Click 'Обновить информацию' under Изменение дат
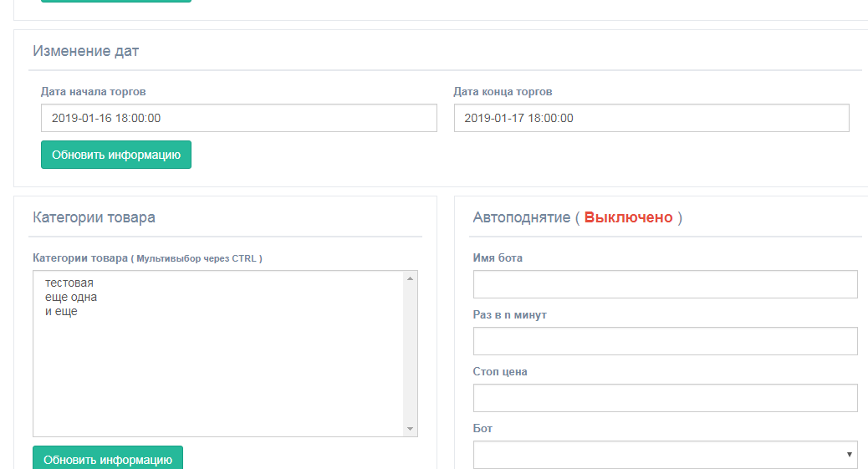 (x=116, y=155)
